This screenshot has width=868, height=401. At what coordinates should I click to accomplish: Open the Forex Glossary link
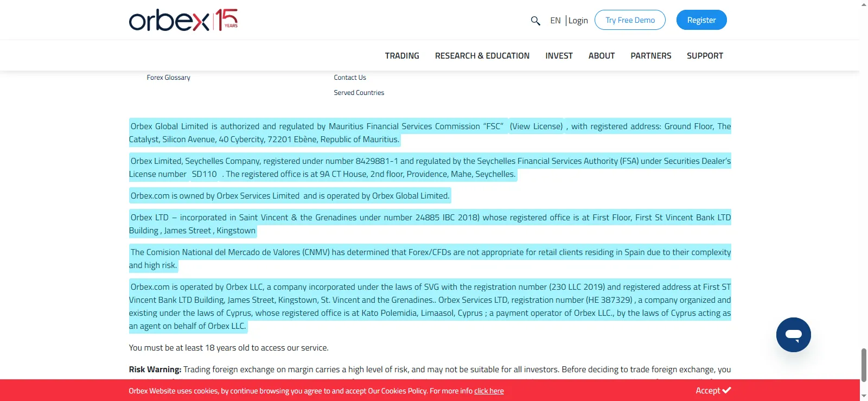169,78
